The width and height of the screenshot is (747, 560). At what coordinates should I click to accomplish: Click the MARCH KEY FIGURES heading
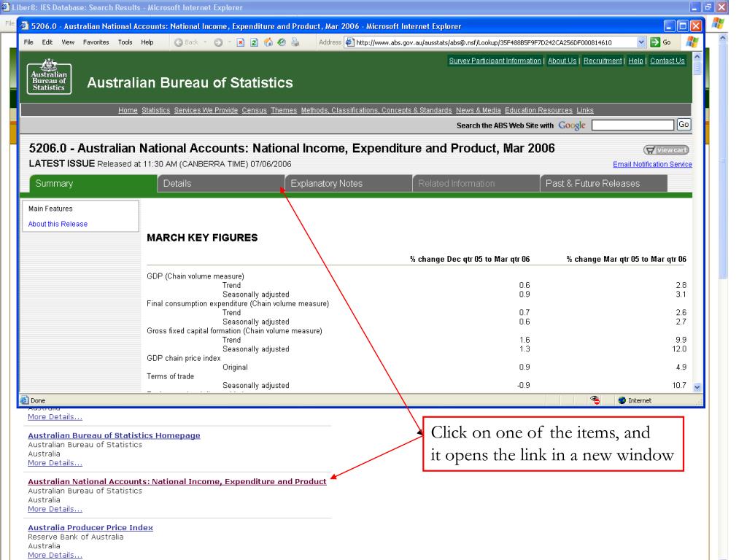[x=202, y=238]
